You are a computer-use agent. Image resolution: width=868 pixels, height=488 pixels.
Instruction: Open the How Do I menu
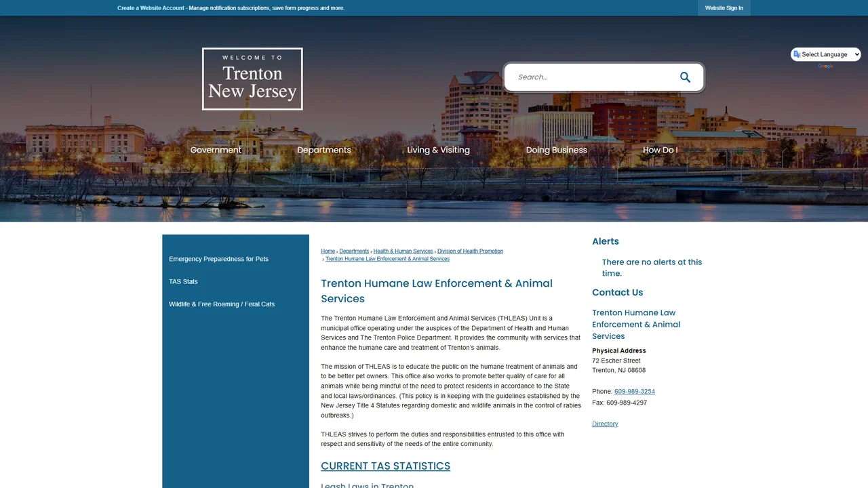click(660, 150)
